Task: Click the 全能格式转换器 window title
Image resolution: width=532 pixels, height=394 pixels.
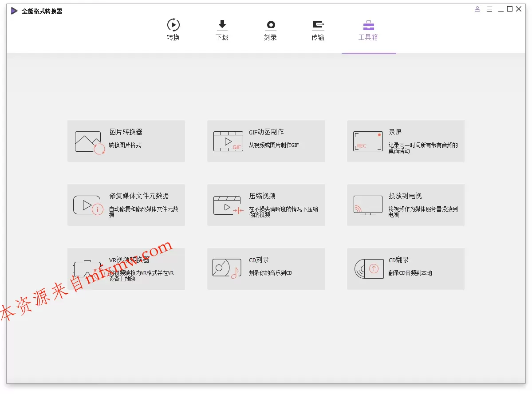Action: pos(42,11)
